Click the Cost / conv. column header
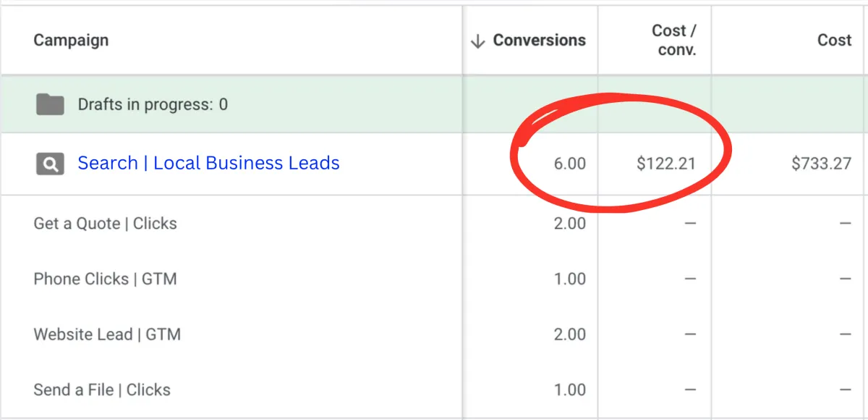The height and width of the screenshot is (420, 868). click(x=673, y=41)
